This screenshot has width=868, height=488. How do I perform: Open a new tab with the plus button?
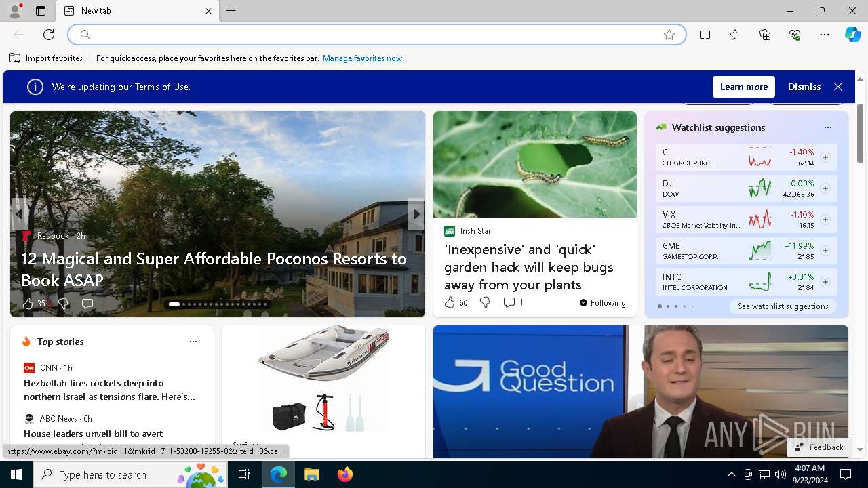pos(231,11)
